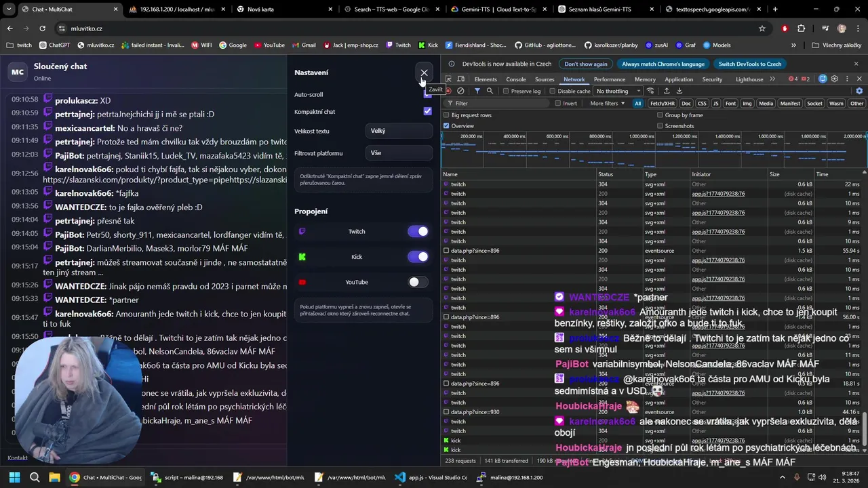Click the inspect element picker icon
The width and height of the screenshot is (868, 488).
tap(448, 79)
